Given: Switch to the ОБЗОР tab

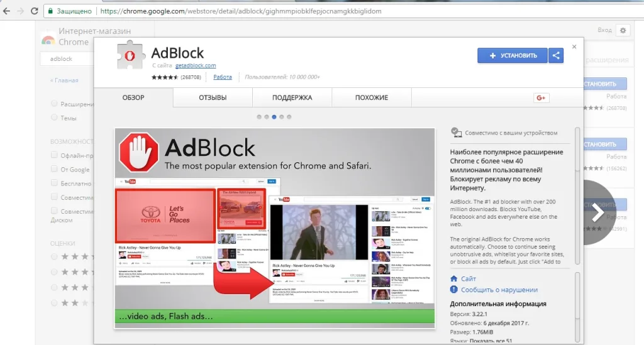Looking at the screenshot, I should tap(133, 97).
